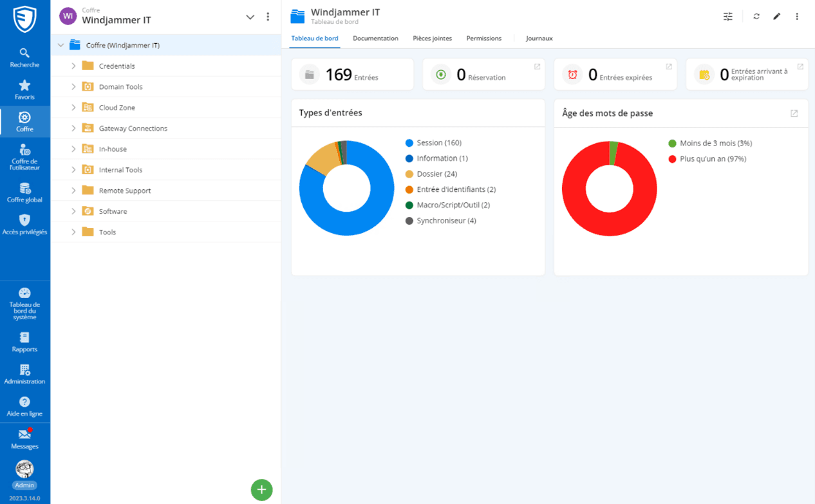Click the green add entry button
The image size is (815, 504).
tap(261, 490)
